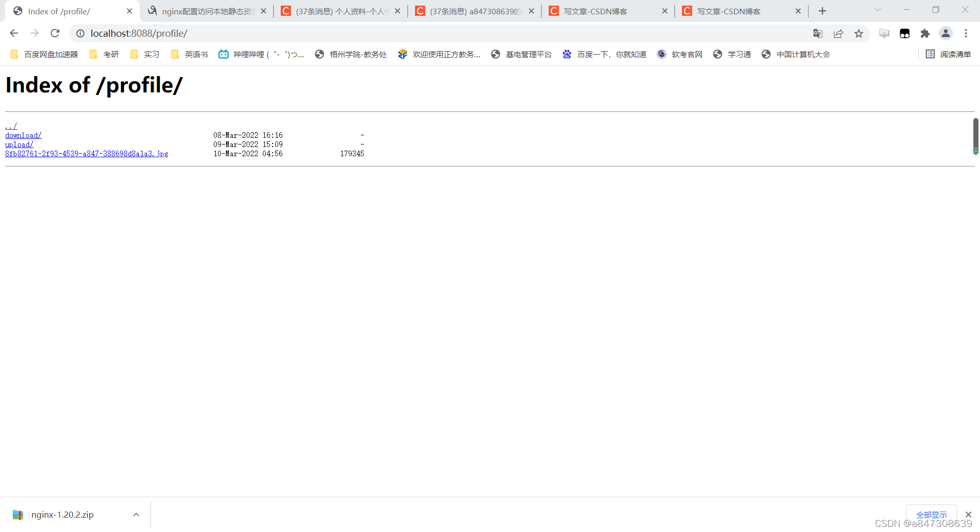
Task: Go back to previous page
Action: [x=14, y=33]
